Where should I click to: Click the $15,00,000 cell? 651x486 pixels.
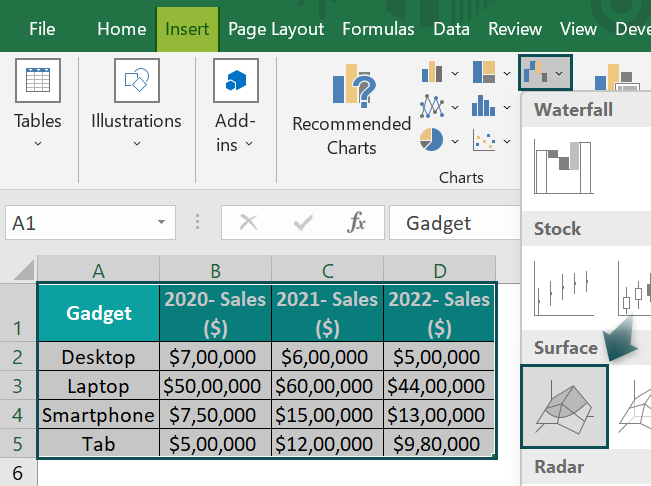327,415
